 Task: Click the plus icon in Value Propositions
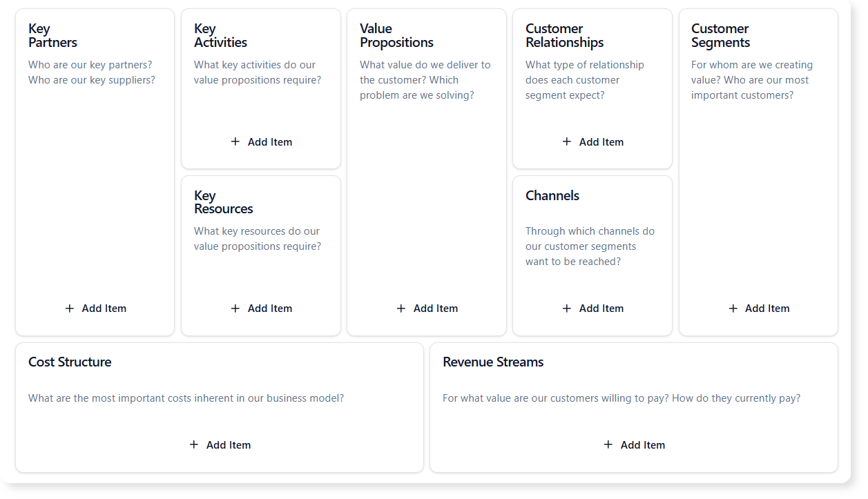pos(401,309)
